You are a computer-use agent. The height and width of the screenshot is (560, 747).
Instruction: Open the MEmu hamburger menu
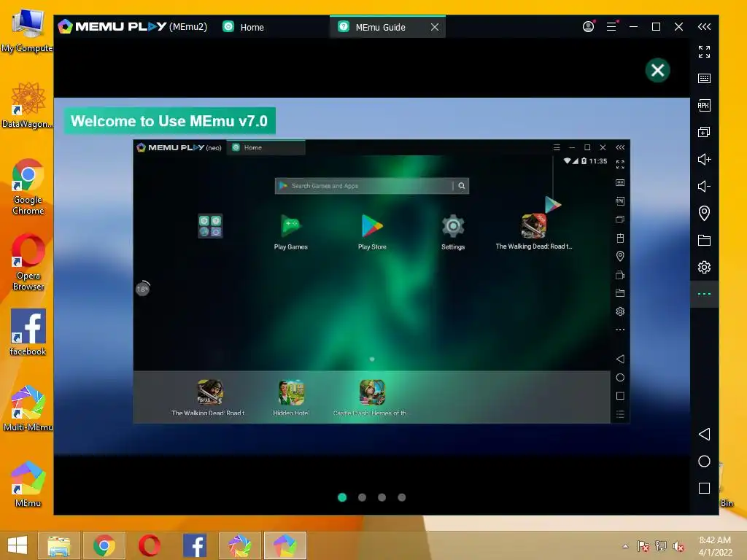coord(611,27)
